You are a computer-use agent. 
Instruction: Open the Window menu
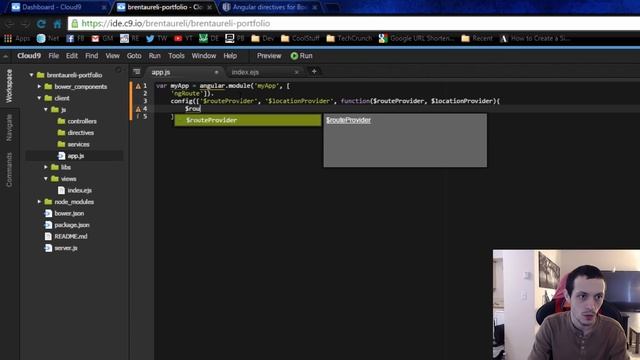(204, 56)
